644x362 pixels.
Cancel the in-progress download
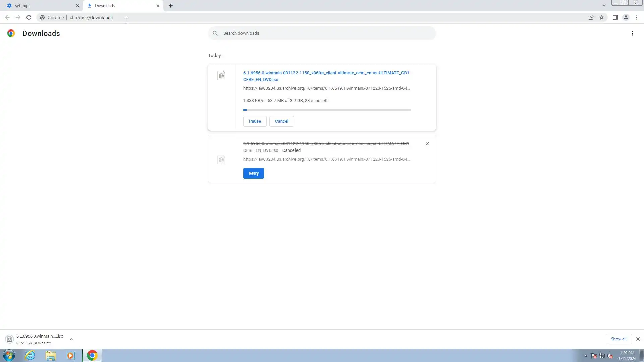(281, 121)
